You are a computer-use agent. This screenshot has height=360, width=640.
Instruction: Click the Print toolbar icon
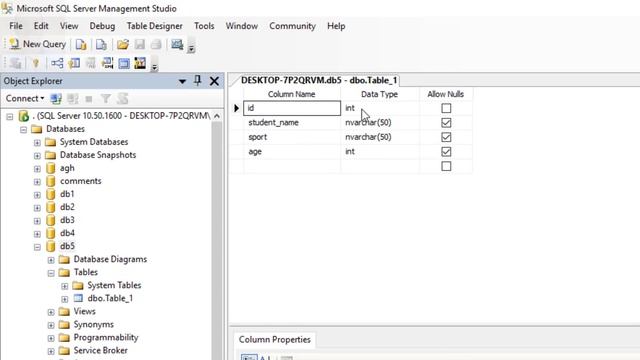[156, 44]
